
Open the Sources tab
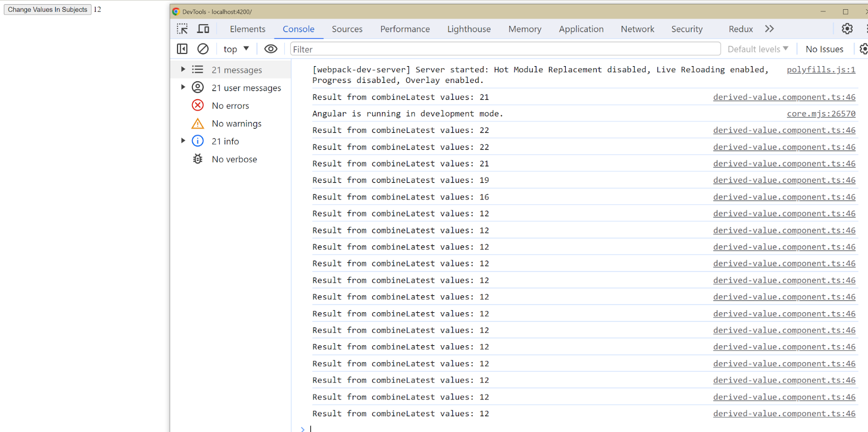click(x=347, y=29)
